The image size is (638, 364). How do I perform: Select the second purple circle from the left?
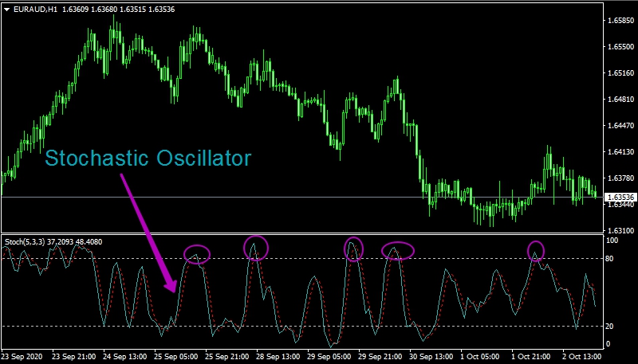click(256, 249)
